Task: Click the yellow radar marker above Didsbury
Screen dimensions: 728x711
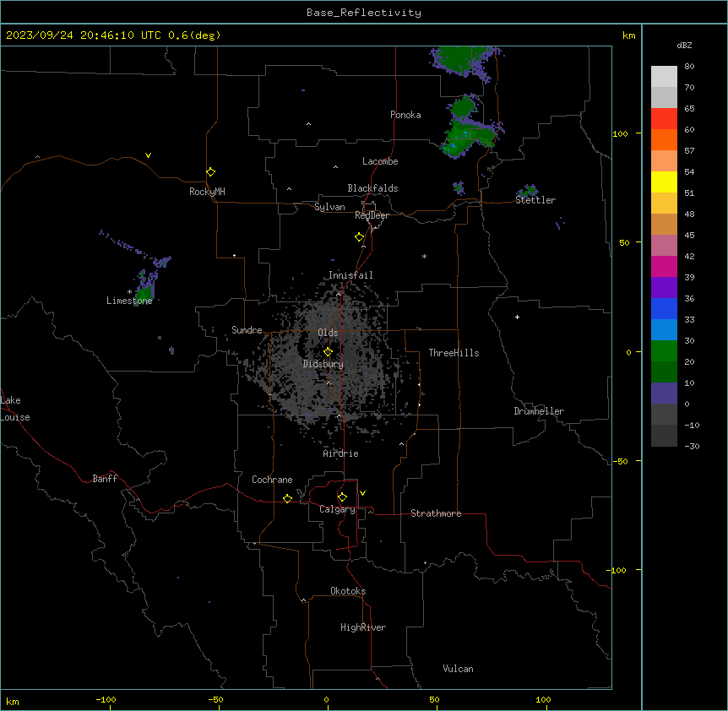Action: pyautogui.click(x=328, y=352)
